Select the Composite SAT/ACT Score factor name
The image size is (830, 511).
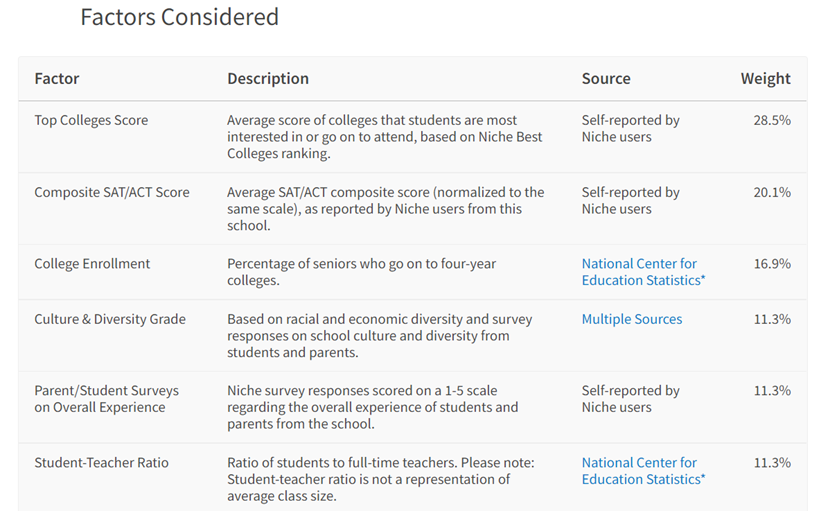tap(112, 192)
